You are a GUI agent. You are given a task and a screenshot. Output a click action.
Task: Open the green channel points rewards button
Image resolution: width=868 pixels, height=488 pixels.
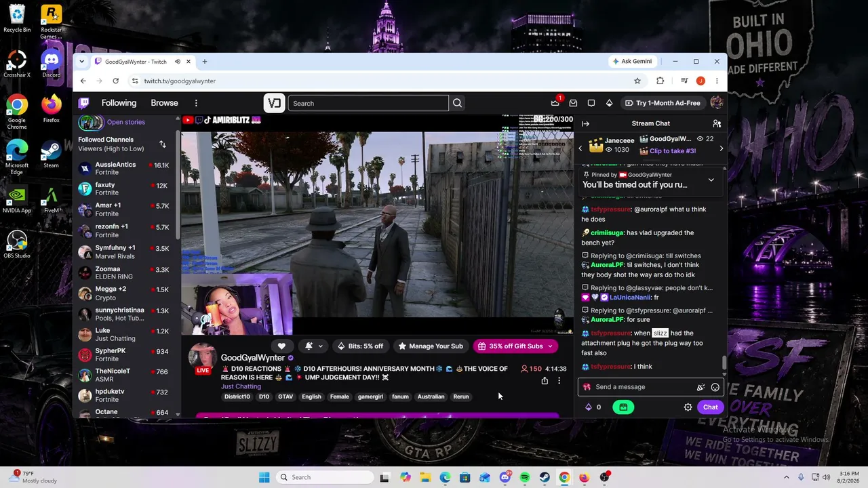(x=623, y=407)
